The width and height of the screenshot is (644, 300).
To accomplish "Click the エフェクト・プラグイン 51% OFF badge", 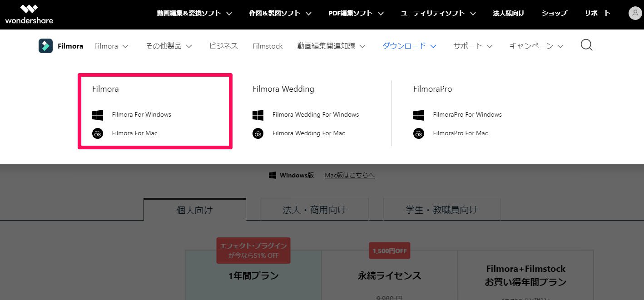I will coord(253,250).
